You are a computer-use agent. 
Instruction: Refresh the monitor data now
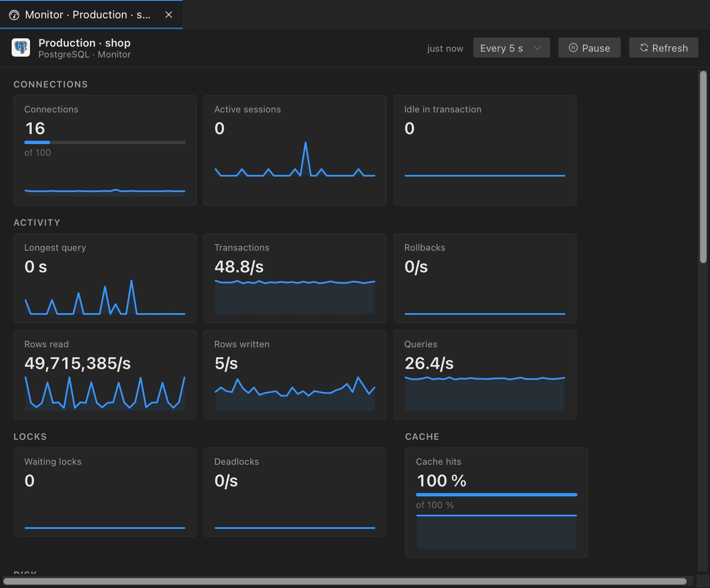pos(663,48)
